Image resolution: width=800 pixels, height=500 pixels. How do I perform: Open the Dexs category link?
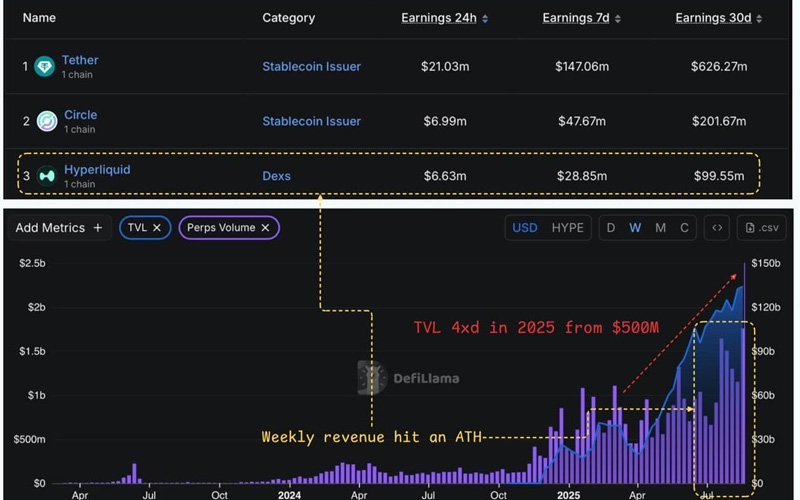(277, 176)
